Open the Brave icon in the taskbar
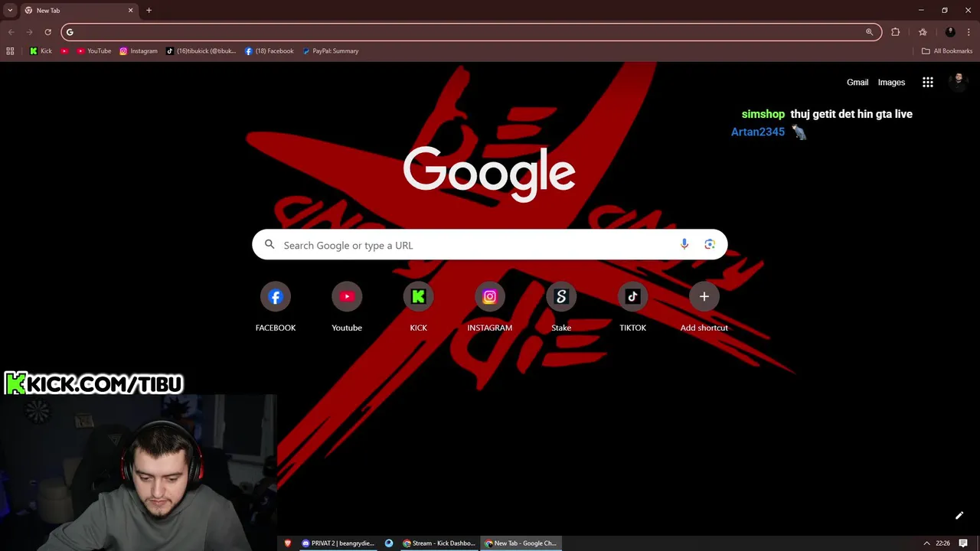The width and height of the screenshot is (980, 551). [288, 543]
